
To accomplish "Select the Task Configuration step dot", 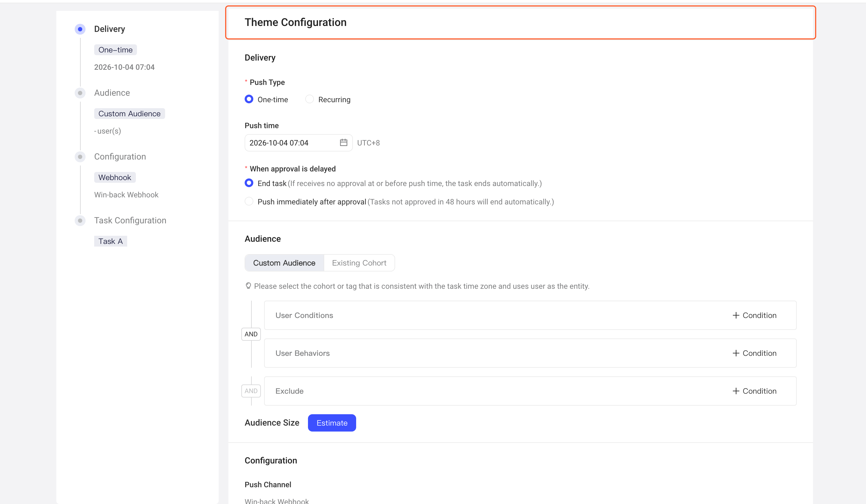I will tap(80, 221).
